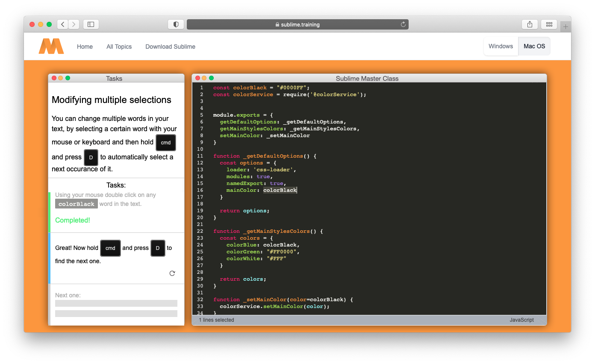
Task: Click the Download Sublime link
Action: (x=170, y=47)
